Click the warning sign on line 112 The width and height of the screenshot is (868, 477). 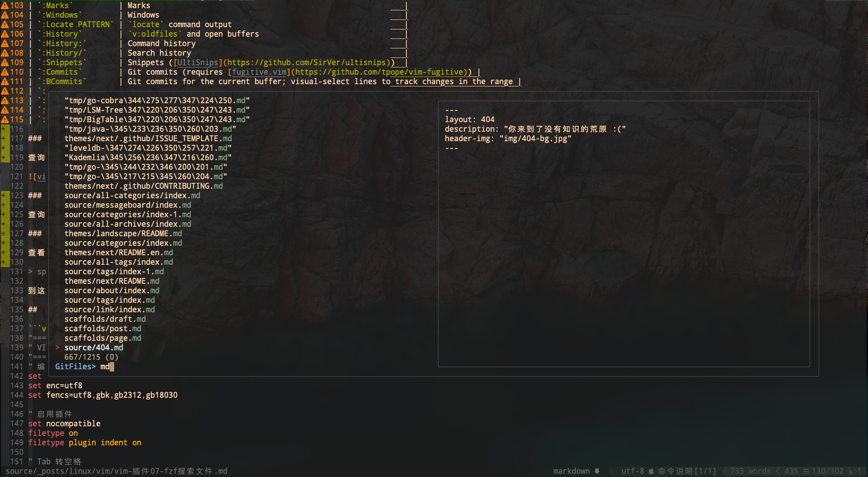(x=5, y=91)
